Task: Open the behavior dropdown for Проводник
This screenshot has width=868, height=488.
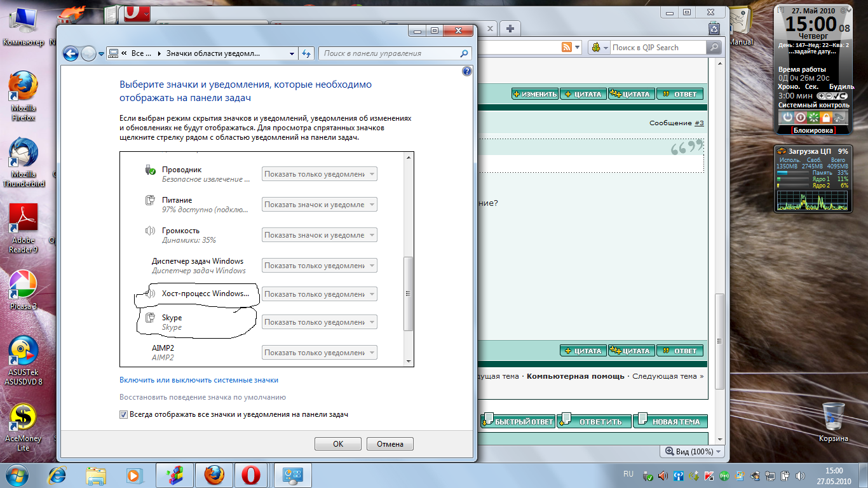Action: [x=320, y=174]
